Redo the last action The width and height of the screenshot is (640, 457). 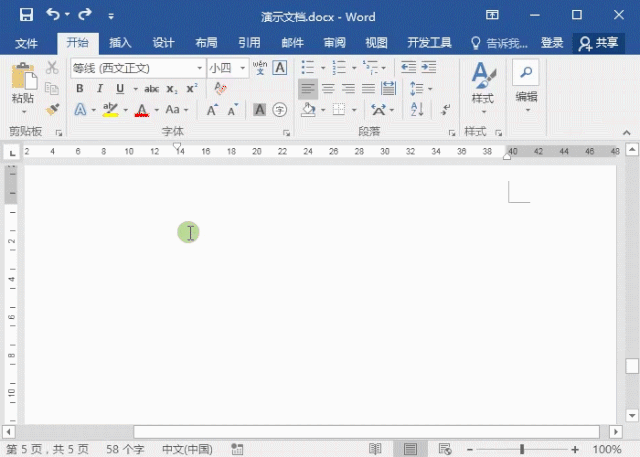[85, 15]
